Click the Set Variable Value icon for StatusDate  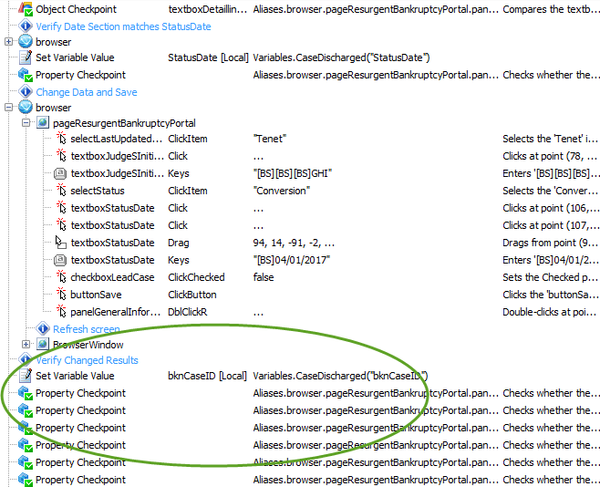(25, 58)
